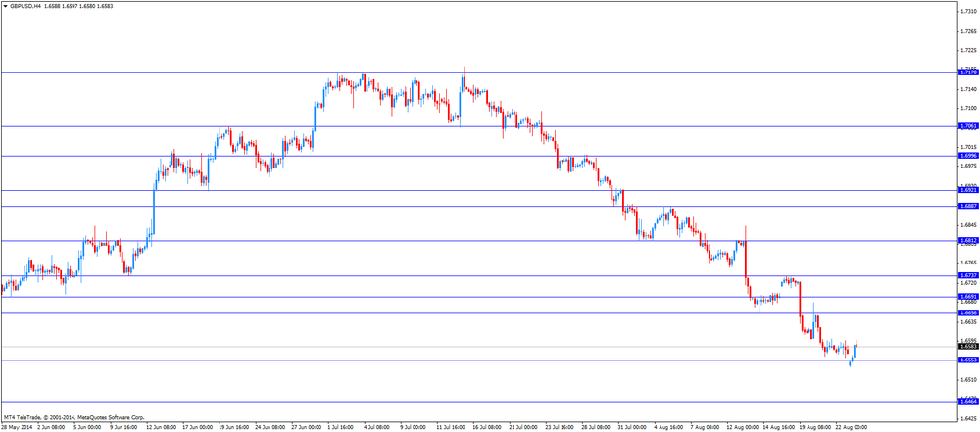Select the 1.6553 horizontal line price tag

point(967,360)
